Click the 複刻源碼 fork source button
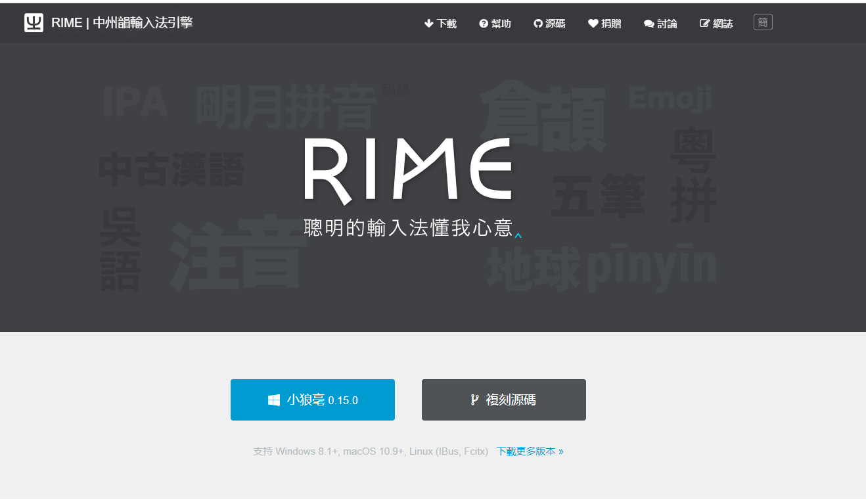 504,400
